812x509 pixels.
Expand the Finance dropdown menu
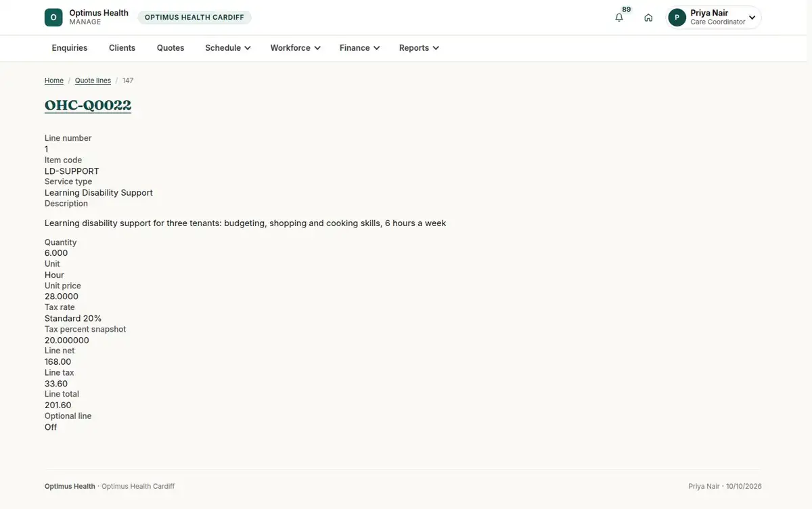pyautogui.click(x=359, y=48)
